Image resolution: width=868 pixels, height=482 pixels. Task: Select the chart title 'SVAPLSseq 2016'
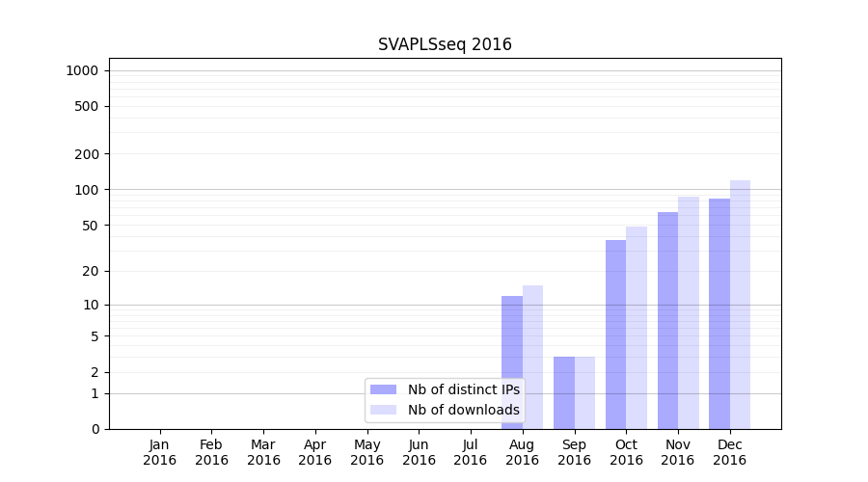point(445,44)
